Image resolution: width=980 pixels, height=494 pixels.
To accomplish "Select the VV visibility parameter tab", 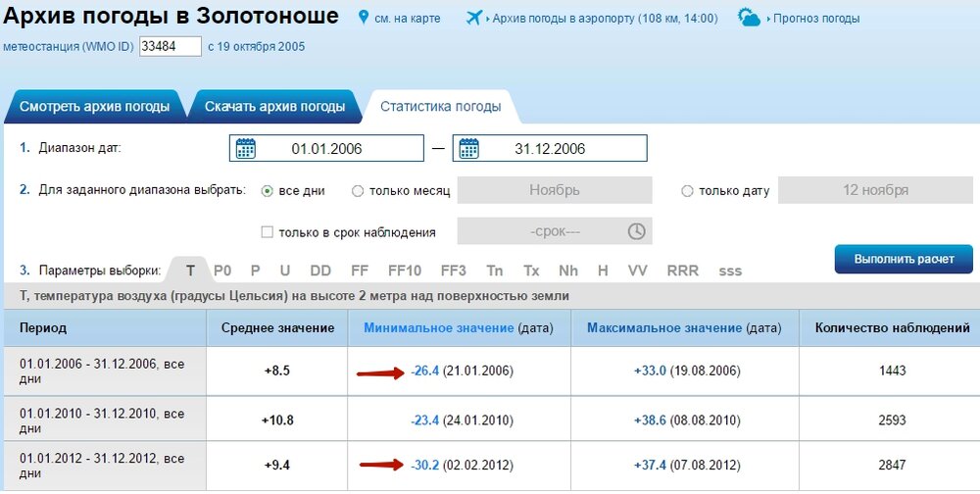I will [x=638, y=271].
